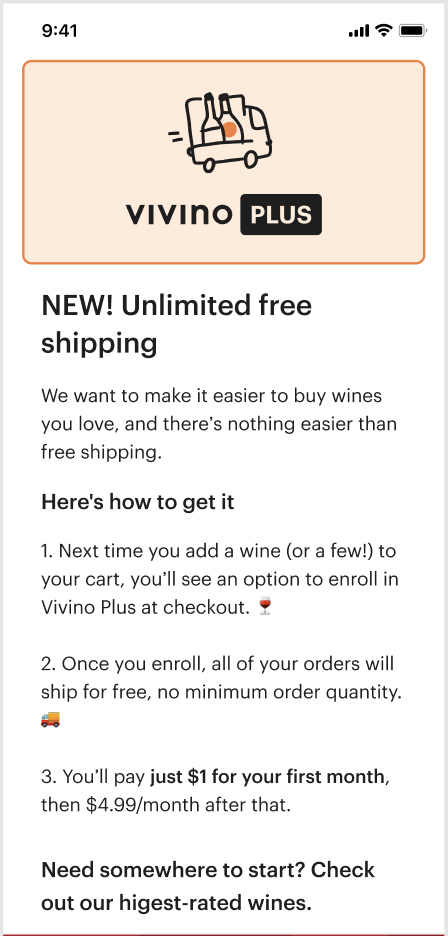Tap the cellular signal bars icon

[x=359, y=31]
